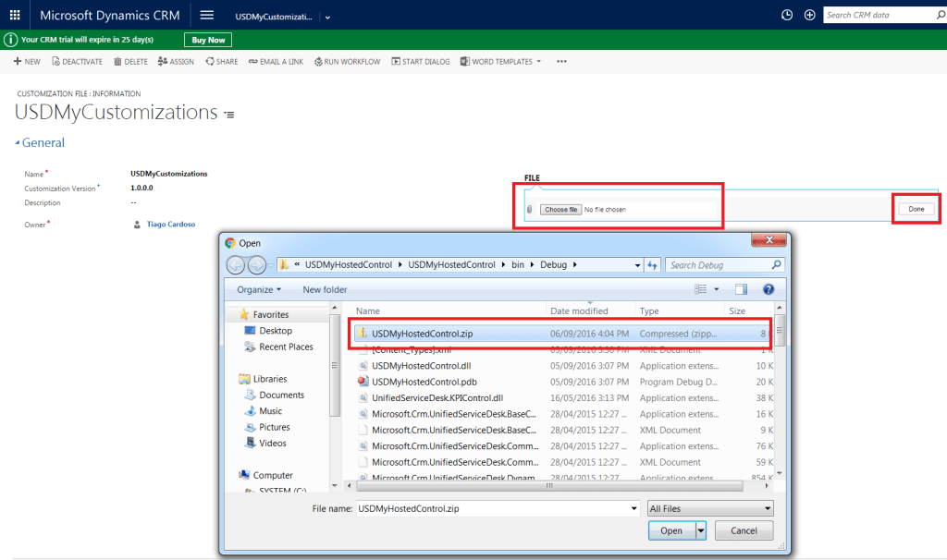The image size is (947, 560).
Task: Expand the All Files file type dropdown
Action: click(x=767, y=507)
